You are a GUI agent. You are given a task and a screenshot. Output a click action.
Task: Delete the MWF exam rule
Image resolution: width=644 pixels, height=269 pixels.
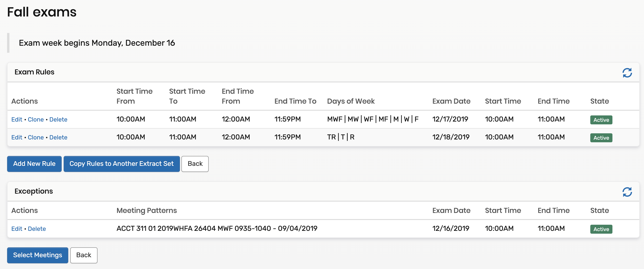pos(58,119)
